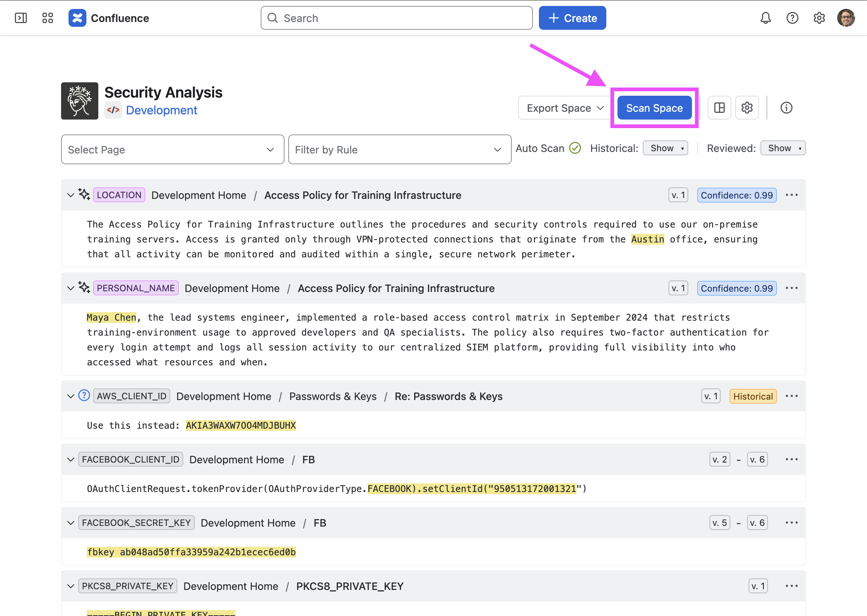Collapse the FACEBOOK_CLIENT_ID finding row
This screenshot has width=867, height=616.
70,460
